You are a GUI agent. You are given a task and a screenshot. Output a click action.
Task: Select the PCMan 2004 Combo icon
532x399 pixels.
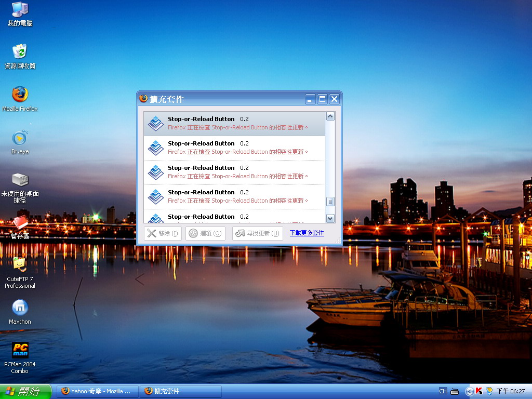(20, 358)
